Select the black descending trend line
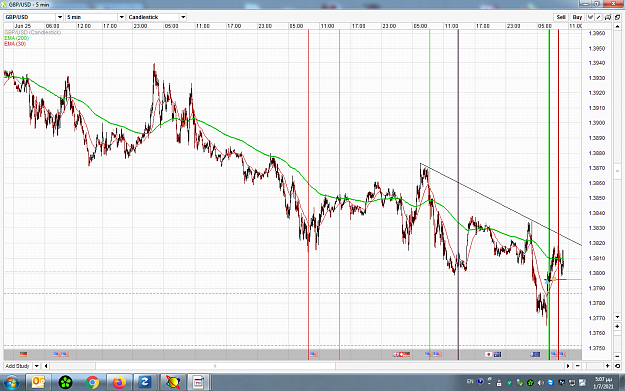The image size is (625, 391). tap(501, 204)
